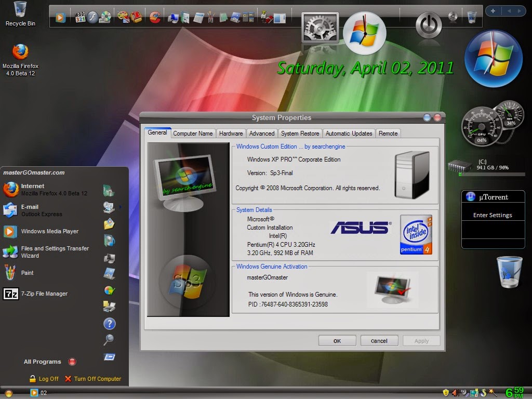Select the Remote tab
Viewport: 532px width, 399px height.
tap(388, 134)
